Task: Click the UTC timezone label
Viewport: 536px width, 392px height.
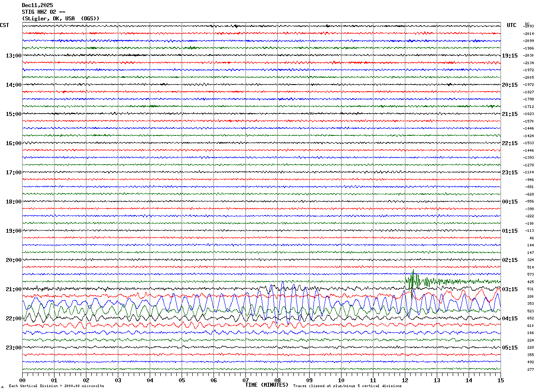Action: (512, 25)
